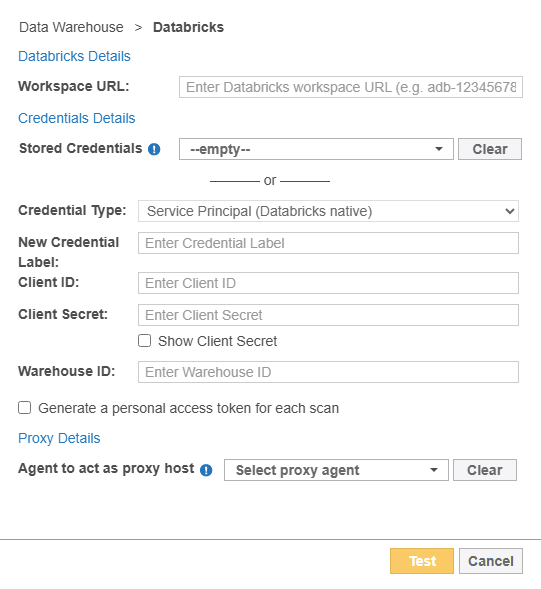Toggle Show Client Secret checkbox
Image resolution: width=541 pixels, height=589 pixels.
(144, 341)
